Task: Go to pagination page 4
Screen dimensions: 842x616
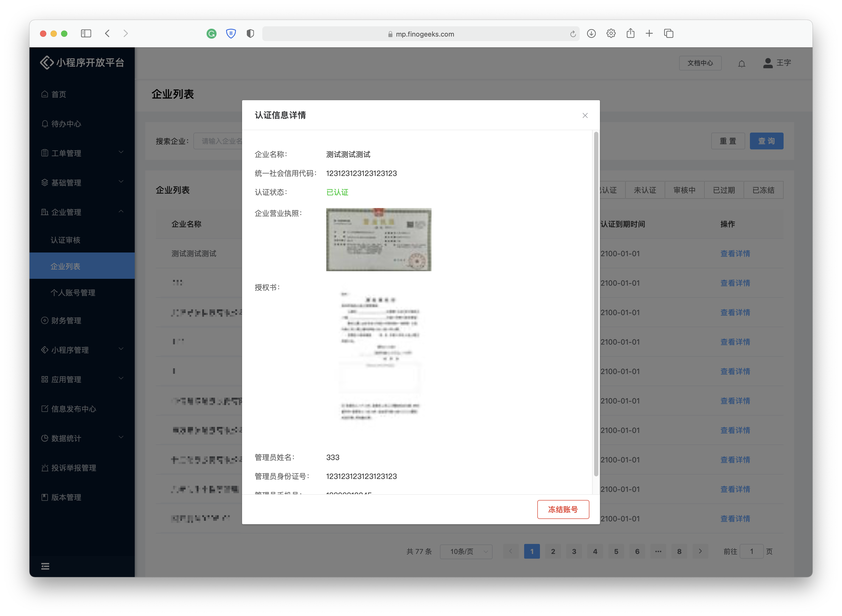Action: [x=595, y=551]
